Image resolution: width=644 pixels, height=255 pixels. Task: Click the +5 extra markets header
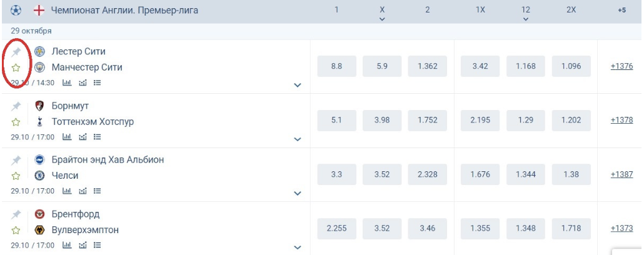[622, 11]
